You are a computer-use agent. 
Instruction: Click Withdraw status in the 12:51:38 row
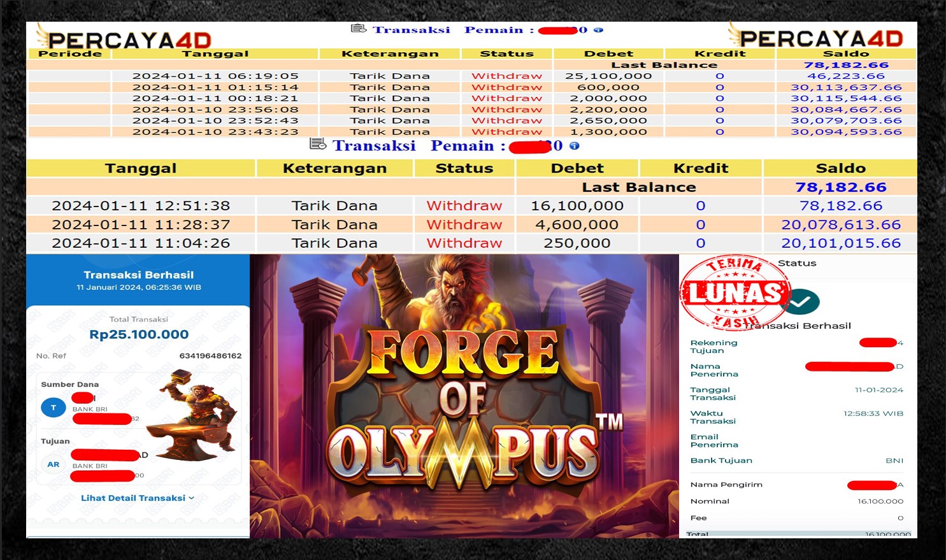[464, 206]
